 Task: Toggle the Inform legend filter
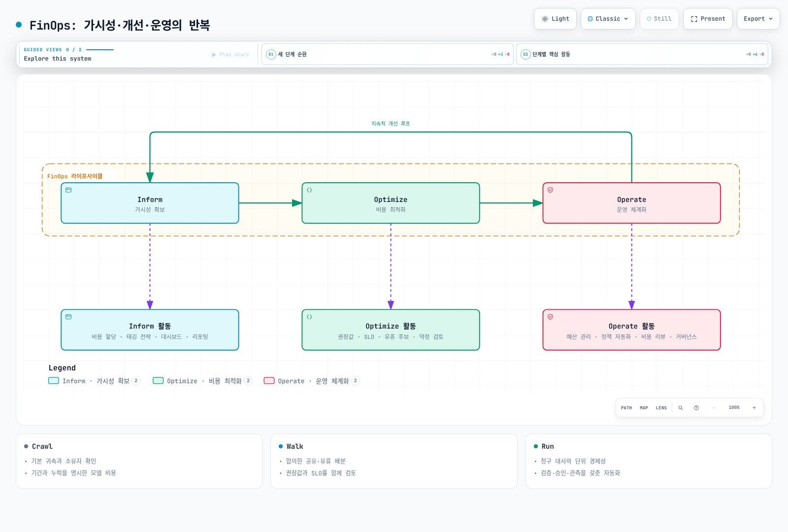[94, 381]
